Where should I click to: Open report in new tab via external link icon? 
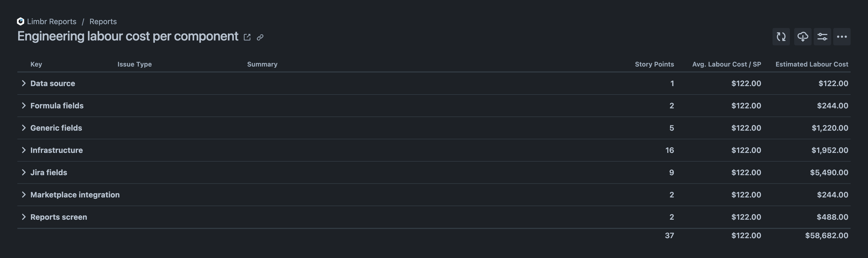[247, 37]
